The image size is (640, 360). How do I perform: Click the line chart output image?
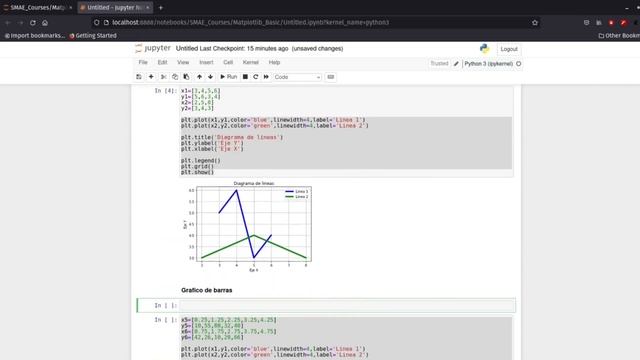click(247, 226)
